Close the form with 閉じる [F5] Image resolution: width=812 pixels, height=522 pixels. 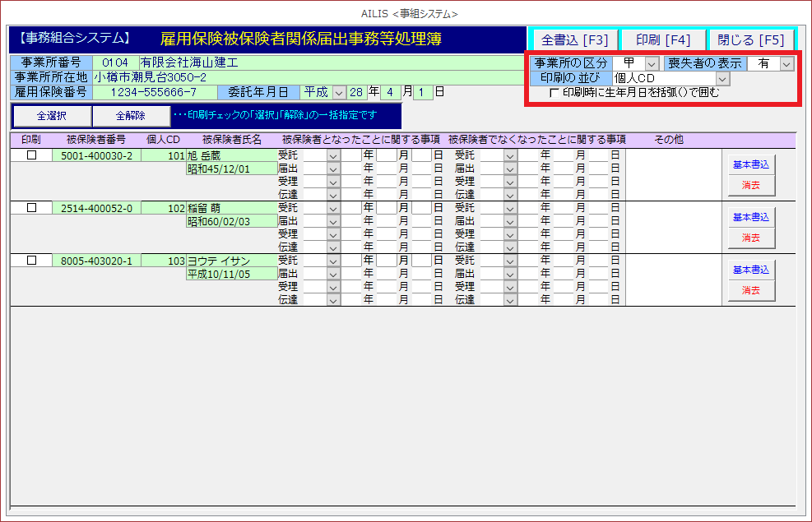coord(750,39)
